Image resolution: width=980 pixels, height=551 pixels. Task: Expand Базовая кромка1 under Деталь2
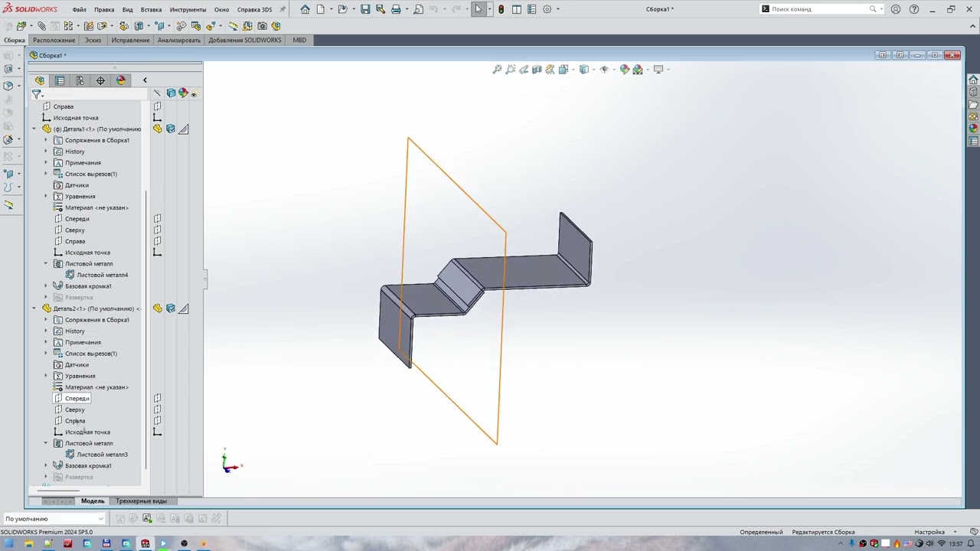(x=45, y=465)
